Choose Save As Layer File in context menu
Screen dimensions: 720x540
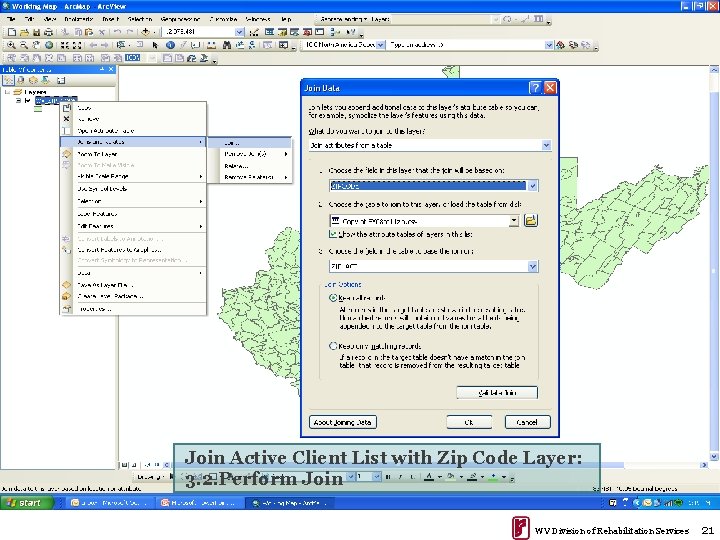pyautogui.click(x=133, y=285)
